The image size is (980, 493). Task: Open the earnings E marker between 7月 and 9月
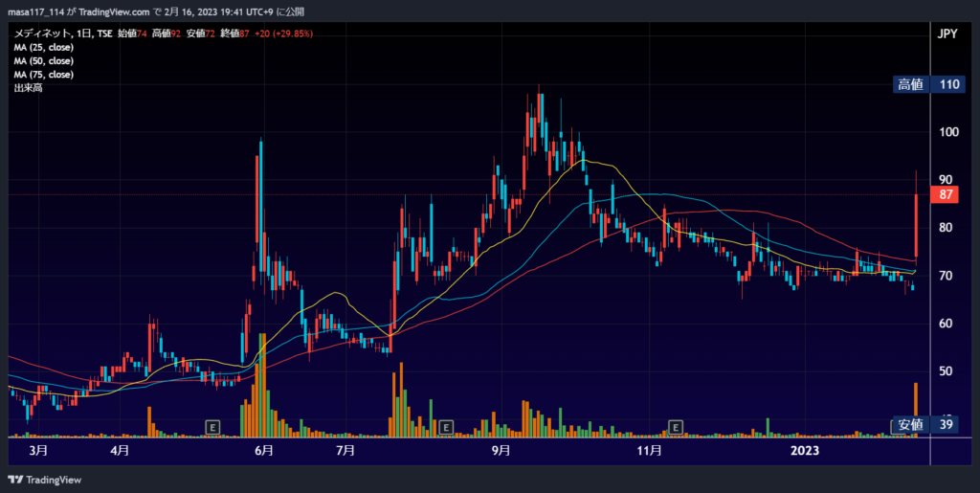point(446,427)
